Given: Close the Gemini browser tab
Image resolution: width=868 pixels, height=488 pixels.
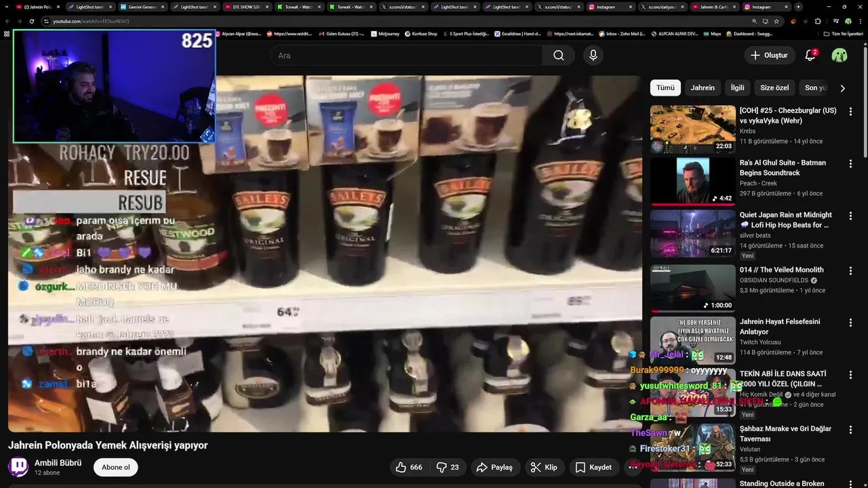Looking at the screenshot, I should (163, 7).
